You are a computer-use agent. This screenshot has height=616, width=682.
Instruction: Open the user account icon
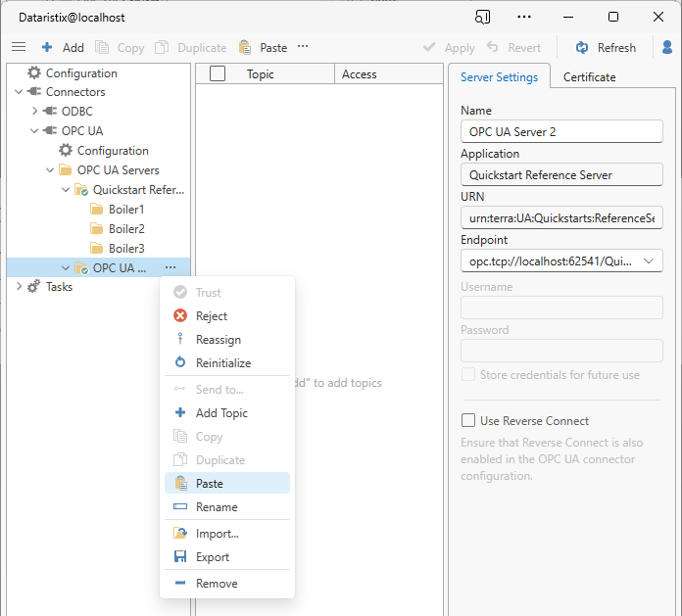pos(667,47)
